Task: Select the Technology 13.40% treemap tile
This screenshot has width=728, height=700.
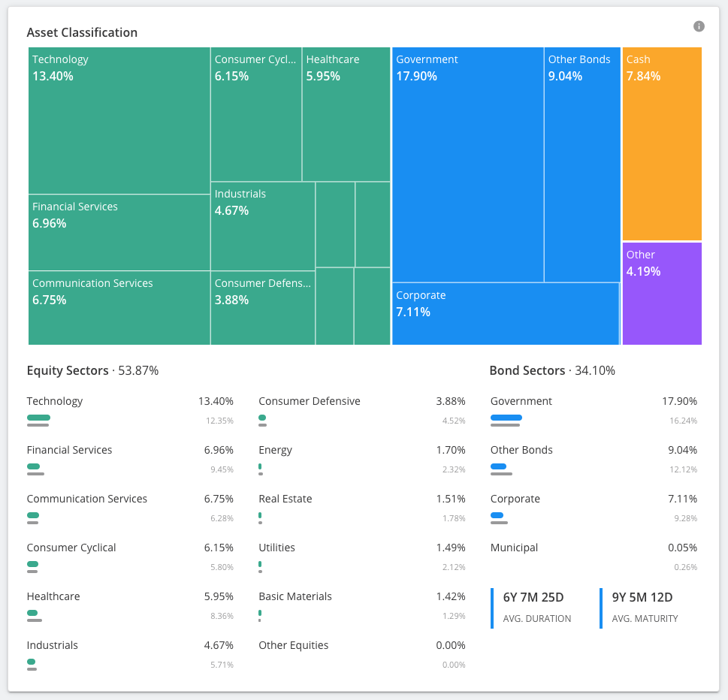Action: 119,121
